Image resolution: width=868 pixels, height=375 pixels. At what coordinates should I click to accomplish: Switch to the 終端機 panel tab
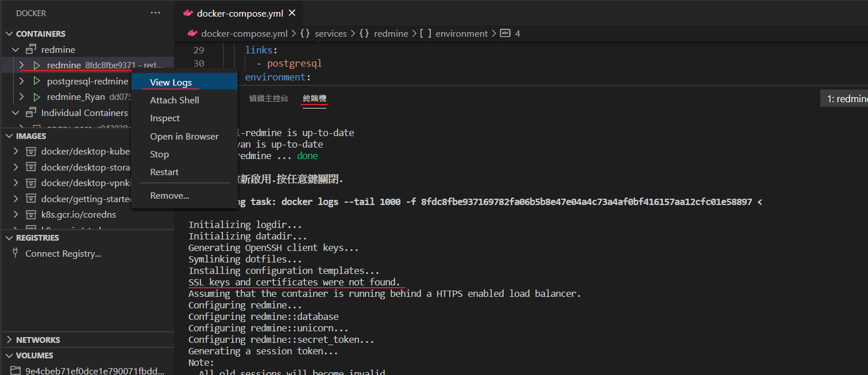click(x=315, y=98)
